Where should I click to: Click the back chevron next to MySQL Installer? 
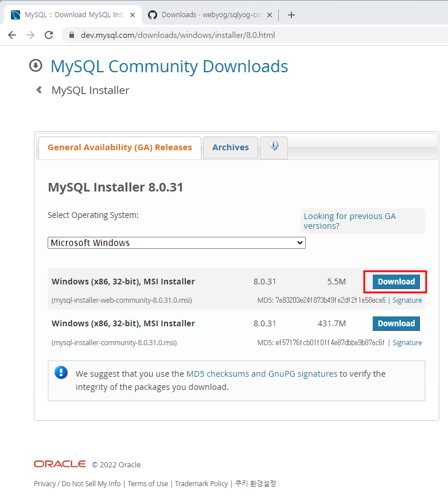click(x=39, y=90)
